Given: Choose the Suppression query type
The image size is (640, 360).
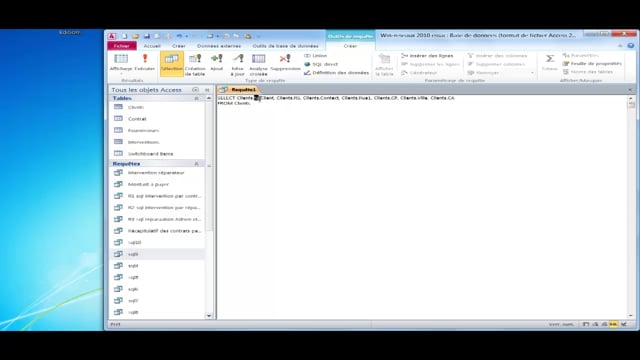Looking at the screenshot, I should (x=285, y=62).
